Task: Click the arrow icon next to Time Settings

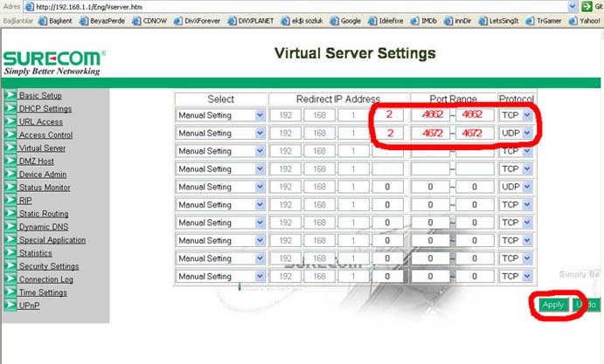Action: (10, 292)
